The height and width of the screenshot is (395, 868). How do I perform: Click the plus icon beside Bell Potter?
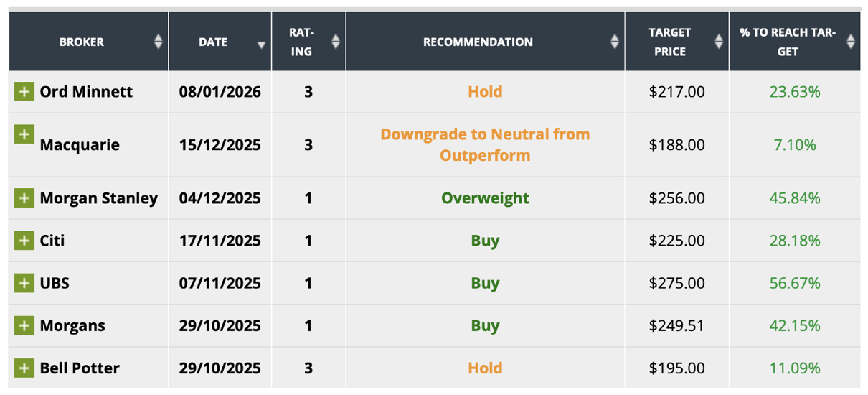[24, 368]
